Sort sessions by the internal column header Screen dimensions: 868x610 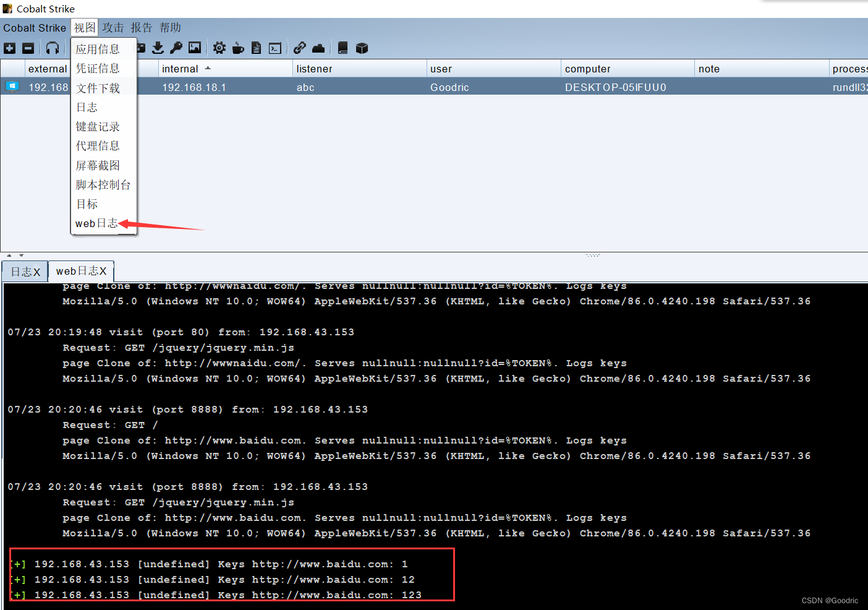[225, 69]
